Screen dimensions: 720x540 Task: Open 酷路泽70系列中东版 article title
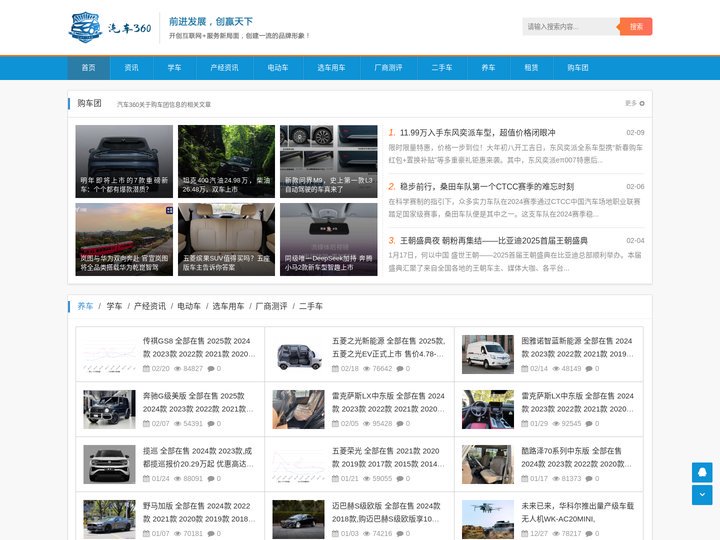pyautogui.click(x=576, y=457)
